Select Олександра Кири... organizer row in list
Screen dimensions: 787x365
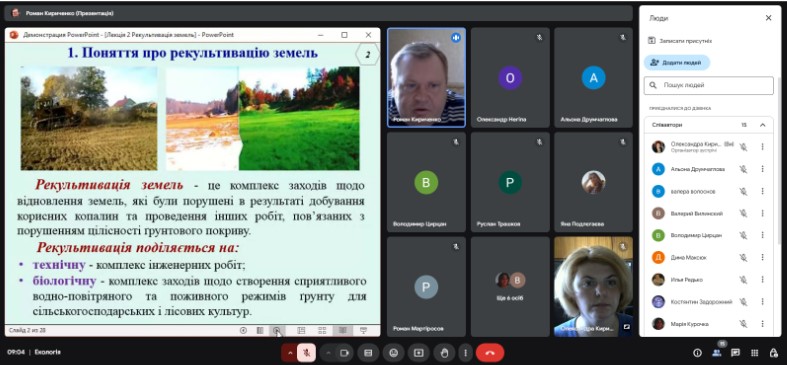709,147
